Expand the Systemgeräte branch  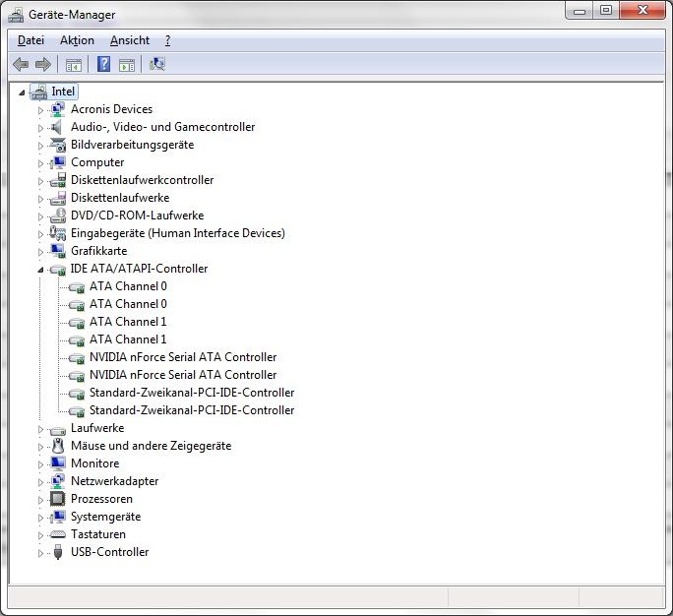point(40,518)
